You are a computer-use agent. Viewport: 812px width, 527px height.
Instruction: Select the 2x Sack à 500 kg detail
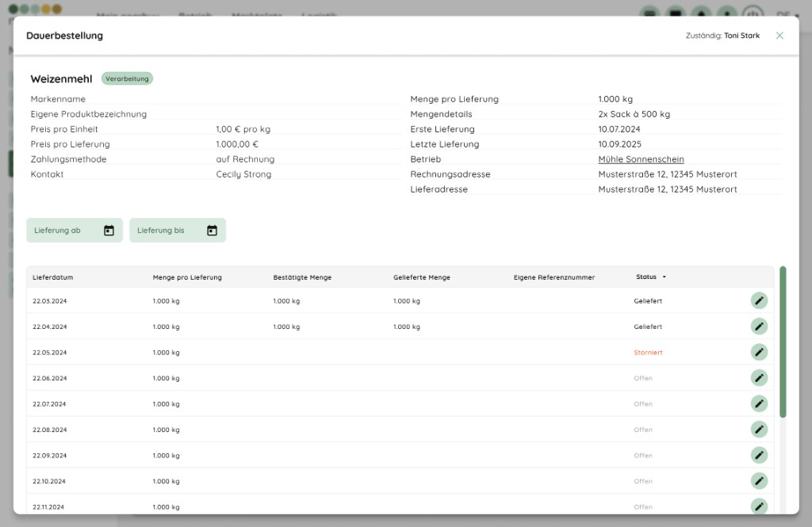(634, 114)
